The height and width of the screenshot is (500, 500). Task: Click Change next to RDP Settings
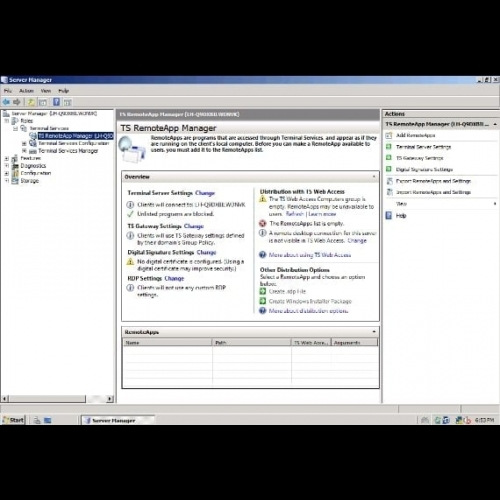point(174,278)
